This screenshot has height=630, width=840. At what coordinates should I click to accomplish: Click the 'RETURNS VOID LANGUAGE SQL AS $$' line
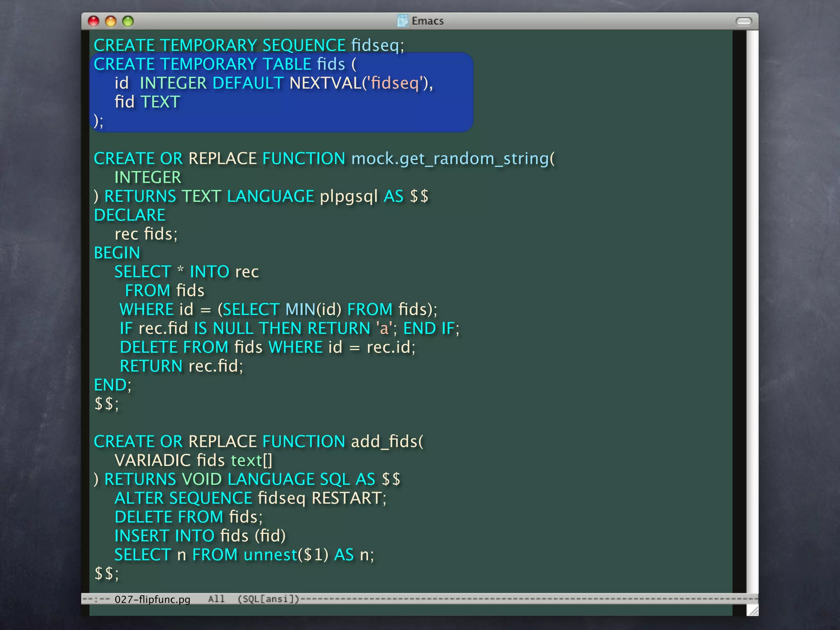pos(247,479)
